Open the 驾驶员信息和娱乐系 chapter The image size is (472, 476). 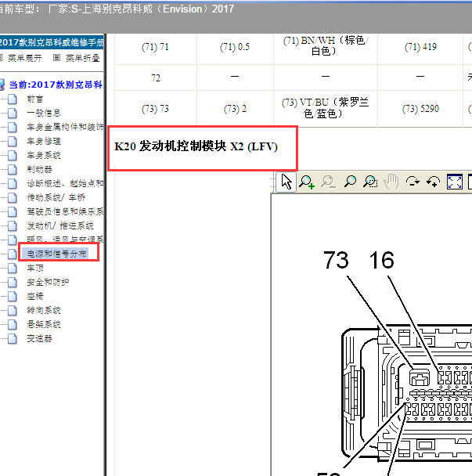coord(65,211)
